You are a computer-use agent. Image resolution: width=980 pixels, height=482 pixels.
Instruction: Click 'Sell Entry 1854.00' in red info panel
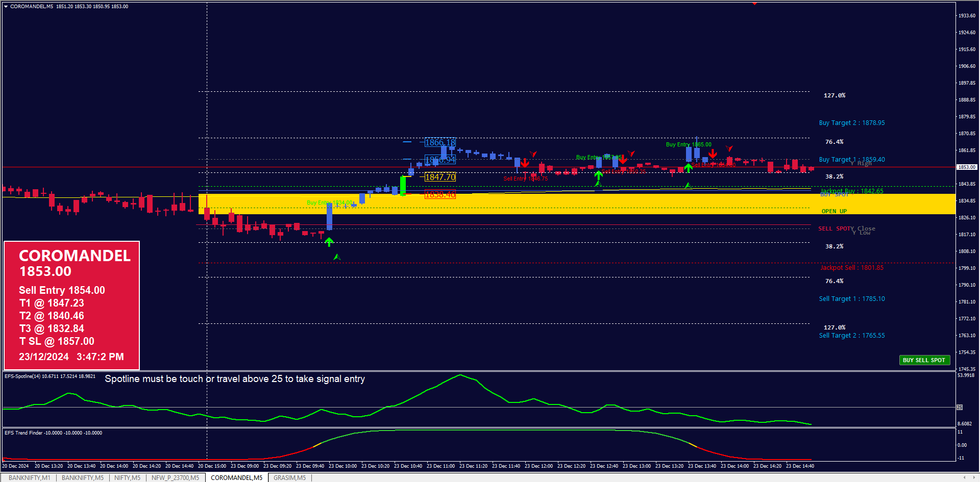(x=62, y=290)
